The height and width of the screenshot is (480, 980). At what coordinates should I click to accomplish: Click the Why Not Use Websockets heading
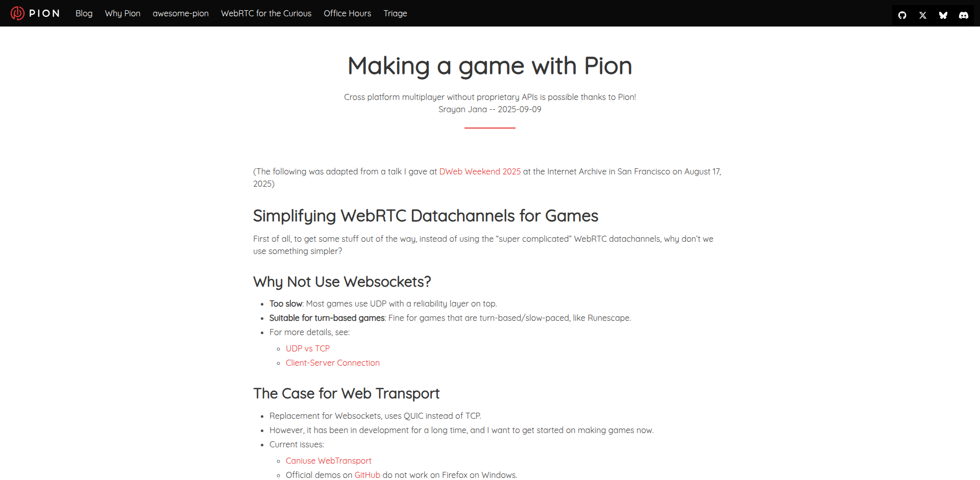coord(342,282)
